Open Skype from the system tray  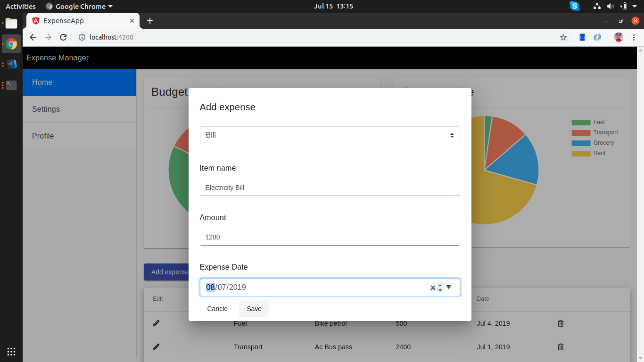574,6
